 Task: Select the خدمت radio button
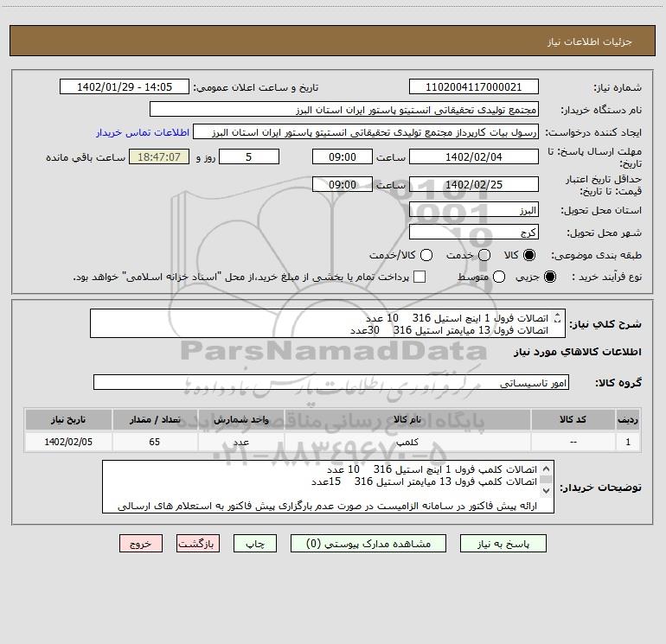coord(484,255)
